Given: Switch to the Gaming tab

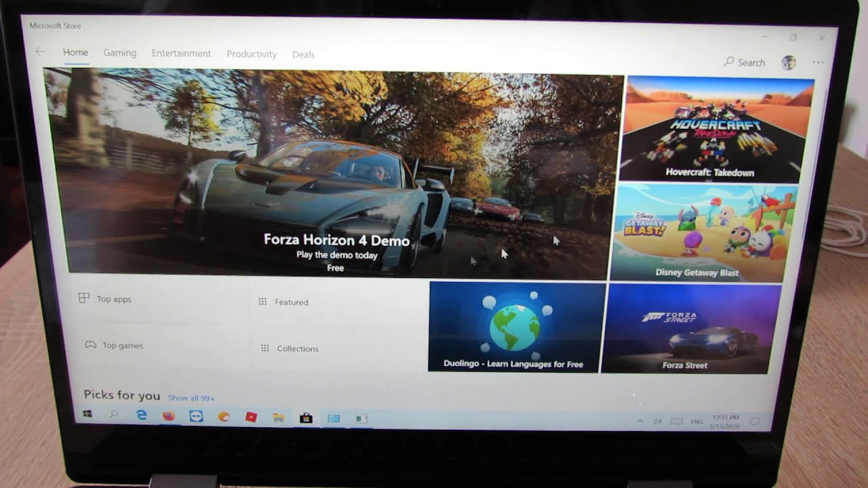Looking at the screenshot, I should 120,53.
